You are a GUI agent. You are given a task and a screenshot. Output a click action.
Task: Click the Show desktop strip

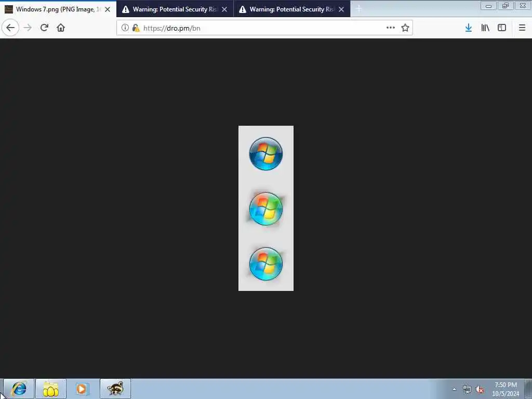pyautogui.click(x=528, y=389)
